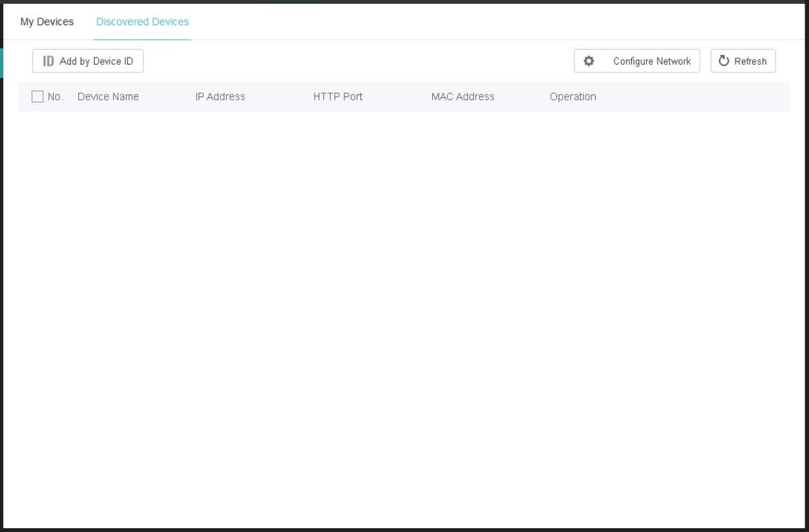
Task: Click the settings cog next to Configure Network
Action: coord(589,60)
